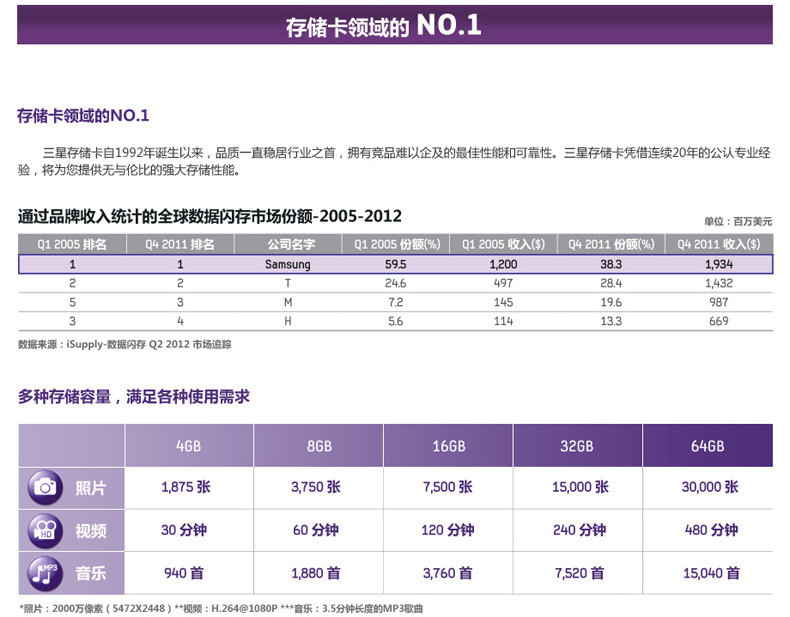The height and width of the screenshot is (617, 790).
Task: Click the 497 revenue value
Action: (x=503, y=283)
